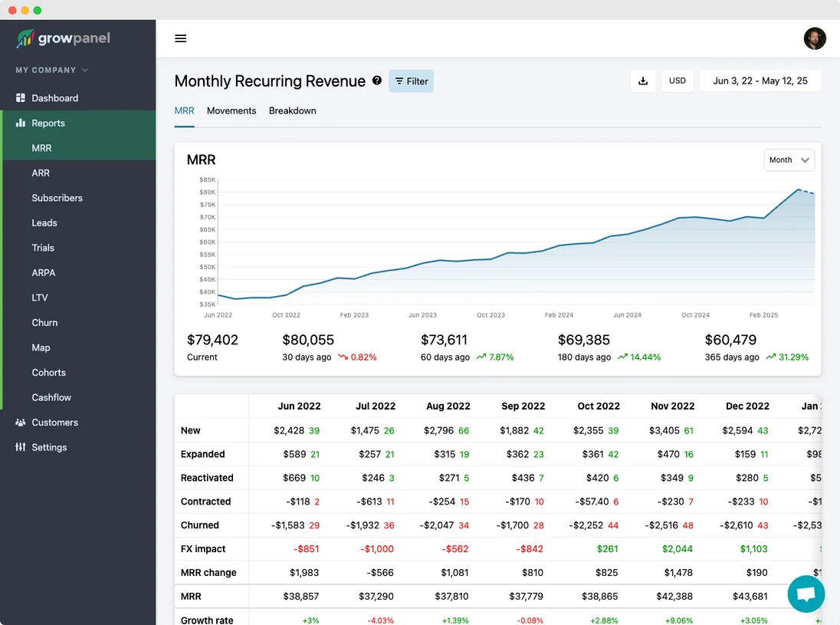The image size is (840, 625).
Task: Collapse the Reports sidebar section
Action: (x=48, y=123)
